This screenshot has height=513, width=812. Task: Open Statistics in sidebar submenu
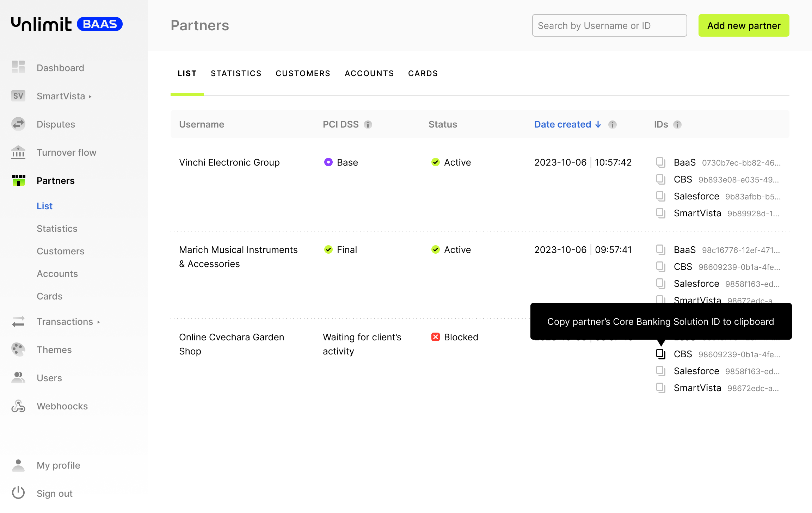tap(57, 229)
